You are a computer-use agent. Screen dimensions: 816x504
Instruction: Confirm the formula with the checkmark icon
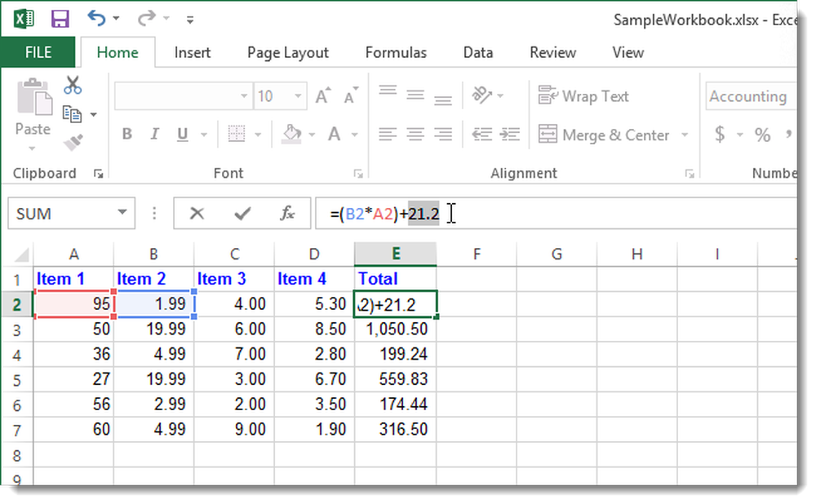coord(242,213)
